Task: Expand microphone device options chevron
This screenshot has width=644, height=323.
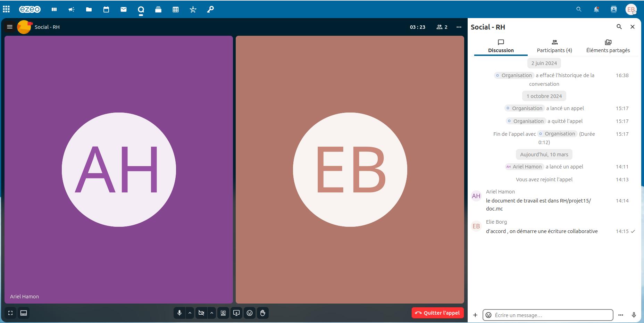Action: click(190, 313)
